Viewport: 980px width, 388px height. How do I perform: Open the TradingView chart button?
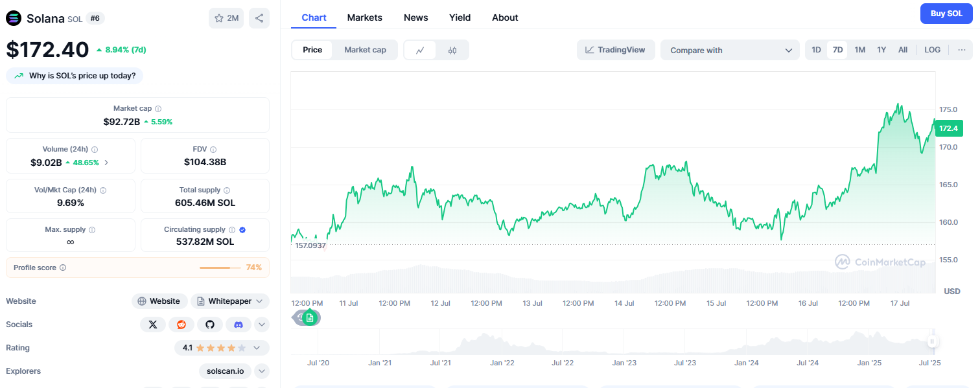tap(616, 50)
